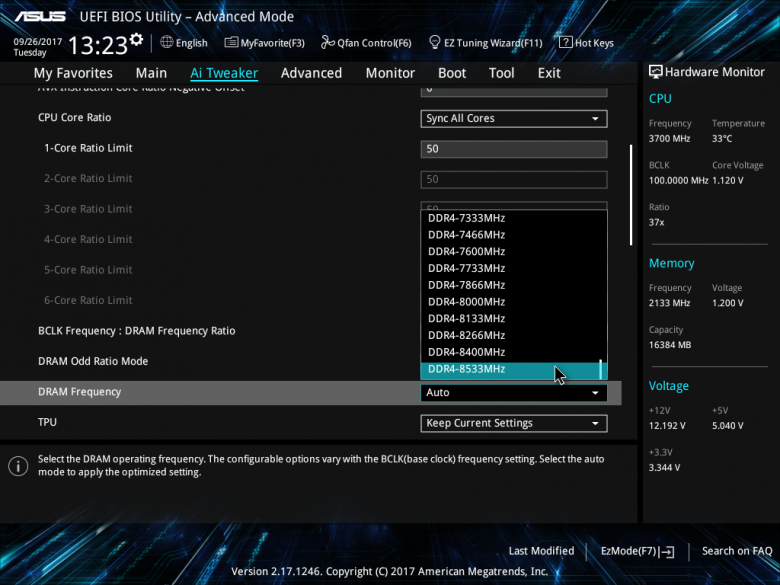Image resolution: width=780 pixels, height=585 pixels.
Task: Switch to EzMode(F7)
Action: 637,551
